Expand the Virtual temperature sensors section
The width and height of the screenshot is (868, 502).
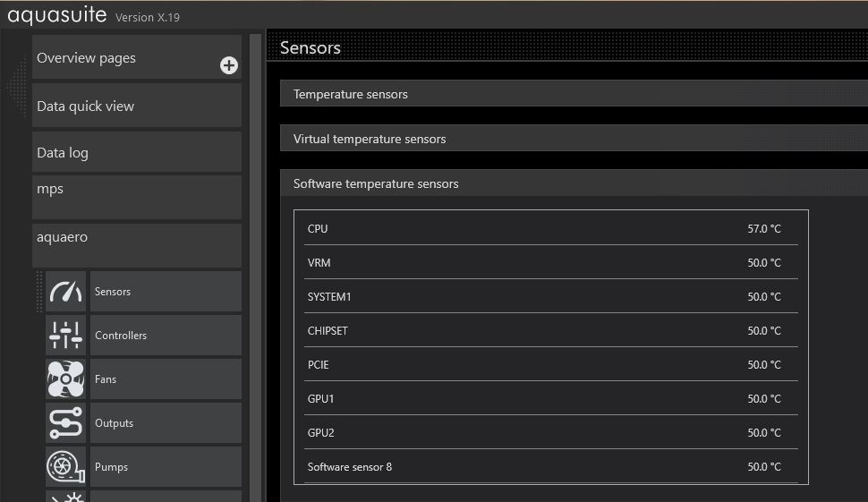tap(573, 139)
